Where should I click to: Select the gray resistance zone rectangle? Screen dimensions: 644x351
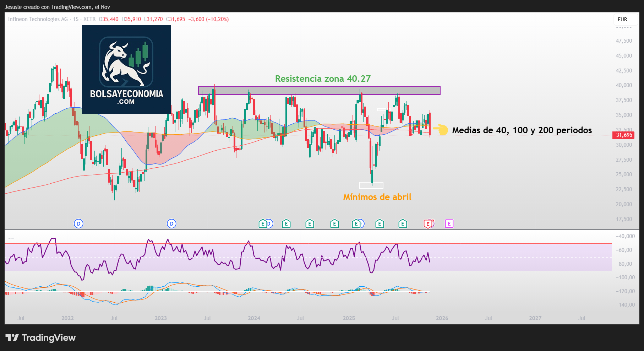tap(319, 91)
